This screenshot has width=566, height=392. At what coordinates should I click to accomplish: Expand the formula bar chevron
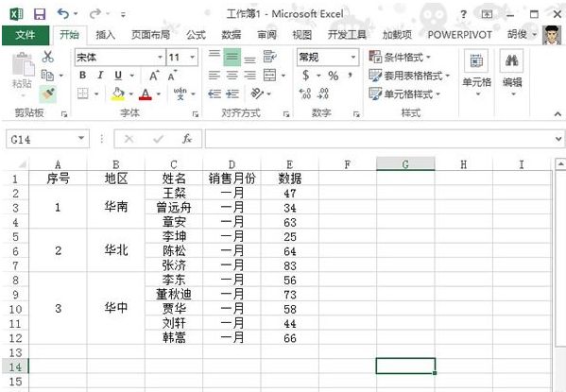[x=558, y=139]
